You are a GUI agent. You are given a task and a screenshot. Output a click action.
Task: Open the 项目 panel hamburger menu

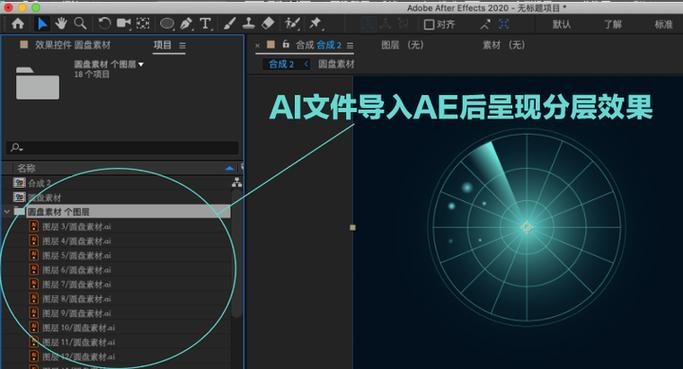click(x=182, y=45)
